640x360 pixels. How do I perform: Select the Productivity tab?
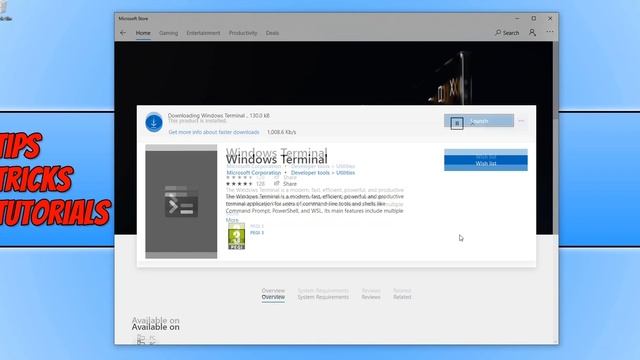[x=243, y=33]
